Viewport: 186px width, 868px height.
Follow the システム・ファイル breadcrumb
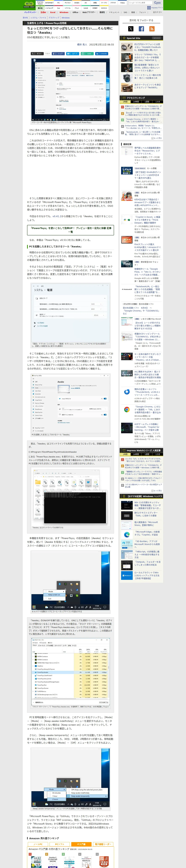[39, 18]
